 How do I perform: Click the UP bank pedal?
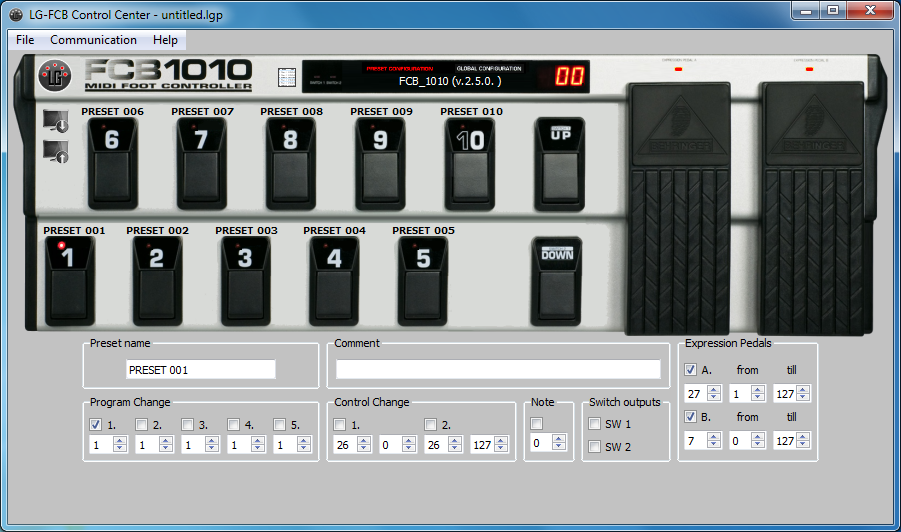point(559,163)
